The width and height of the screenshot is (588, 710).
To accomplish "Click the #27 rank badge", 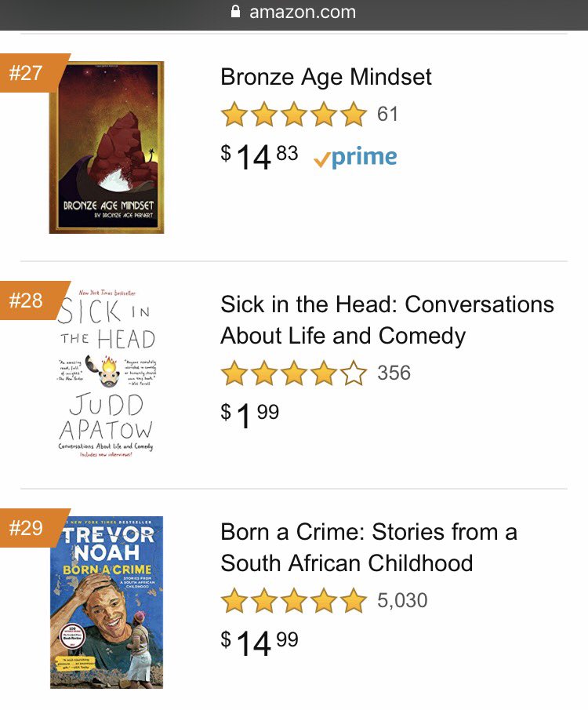I will (28, 73).
